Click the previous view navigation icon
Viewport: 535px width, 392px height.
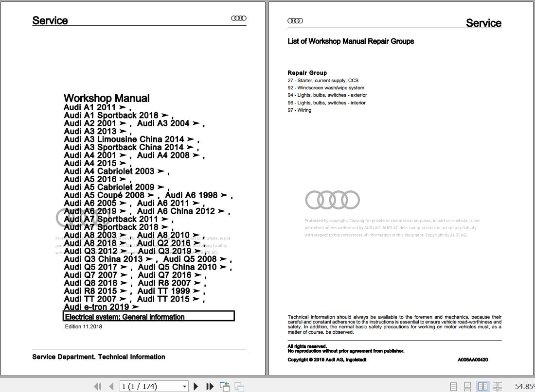(225, 386)
